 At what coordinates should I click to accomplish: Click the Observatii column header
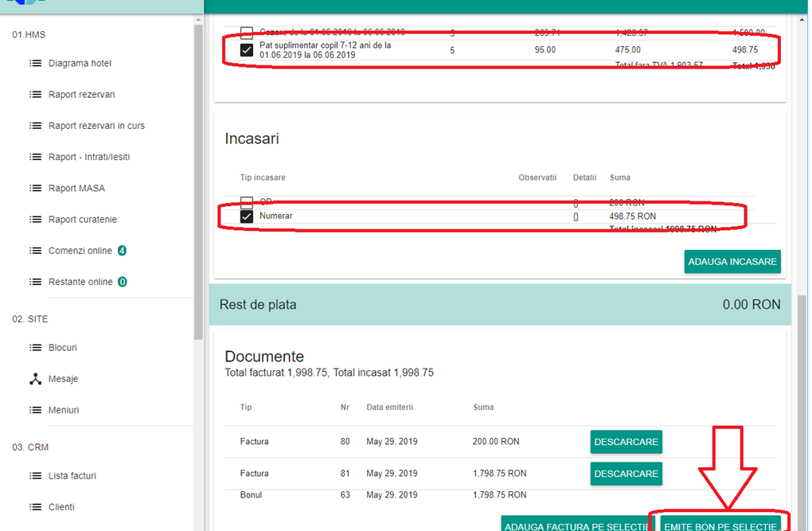click(x=537, y=178)
